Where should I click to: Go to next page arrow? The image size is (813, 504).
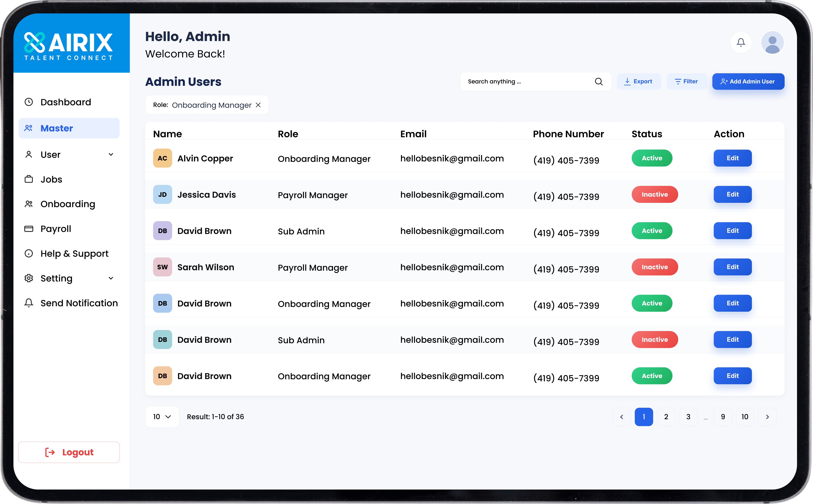click(x=767, y=417)
